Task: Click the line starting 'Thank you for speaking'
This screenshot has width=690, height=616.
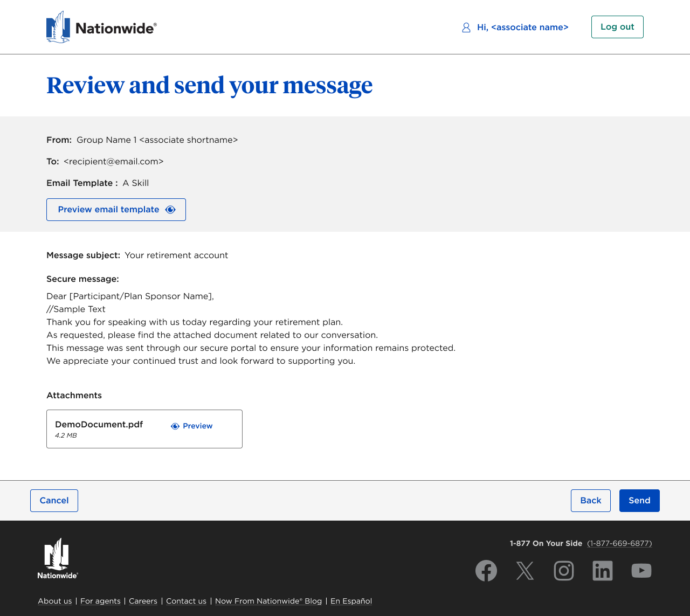Action: pyautogui.click(x=195, y=322)
